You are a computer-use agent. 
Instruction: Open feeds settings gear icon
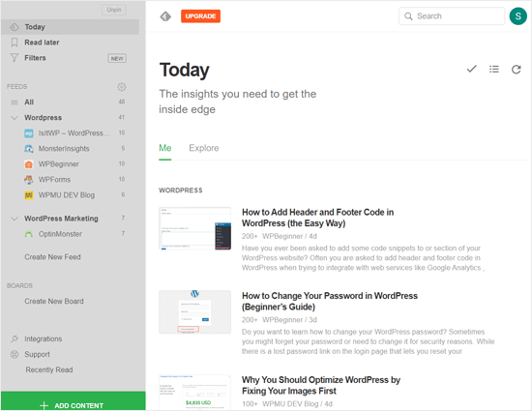tap(122, 87)
